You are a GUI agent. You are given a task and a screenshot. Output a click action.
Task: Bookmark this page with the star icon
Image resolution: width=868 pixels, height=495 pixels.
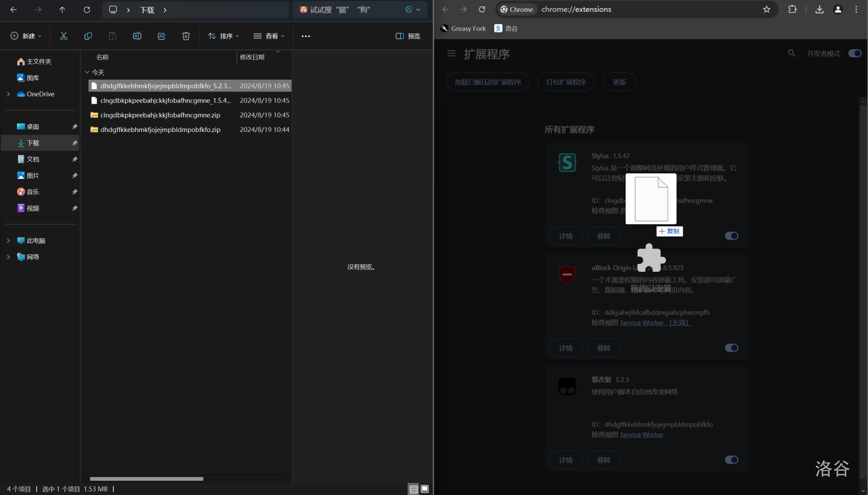pyautogui.click(x=766, y=9)
